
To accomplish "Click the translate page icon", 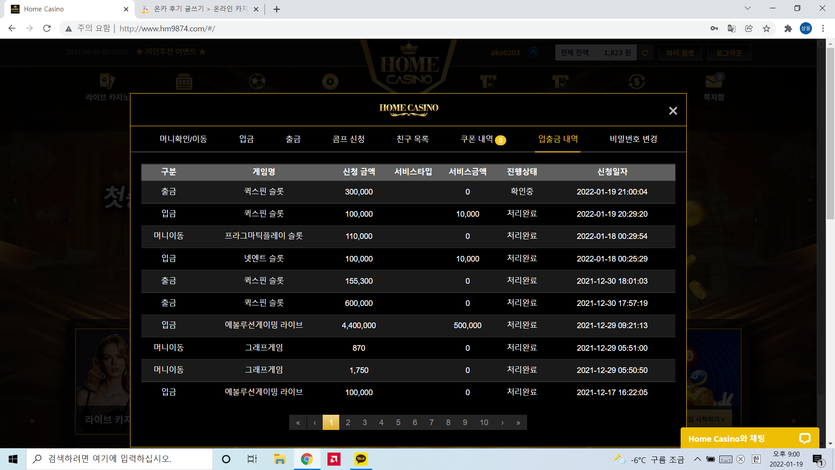I will [x=732, y=28].
